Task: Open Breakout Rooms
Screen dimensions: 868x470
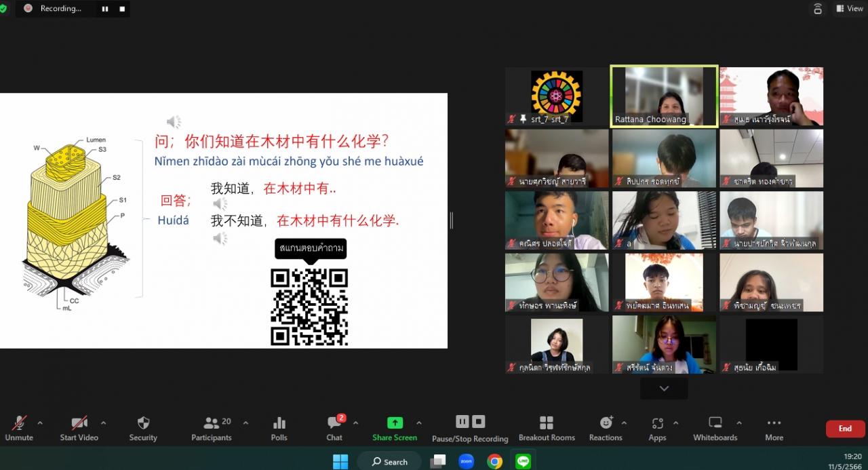Action: 547,429
